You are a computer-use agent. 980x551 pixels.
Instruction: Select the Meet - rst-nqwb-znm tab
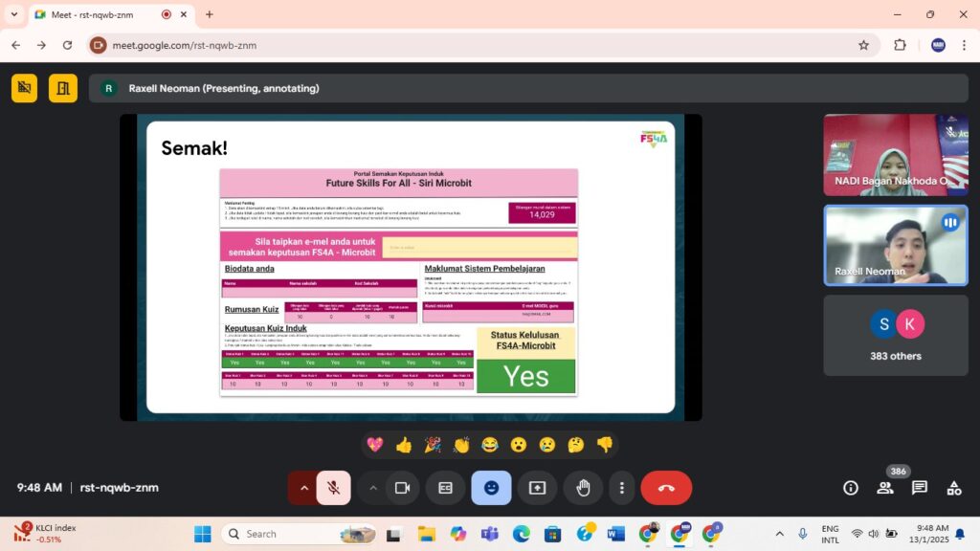tap(112, 14)
